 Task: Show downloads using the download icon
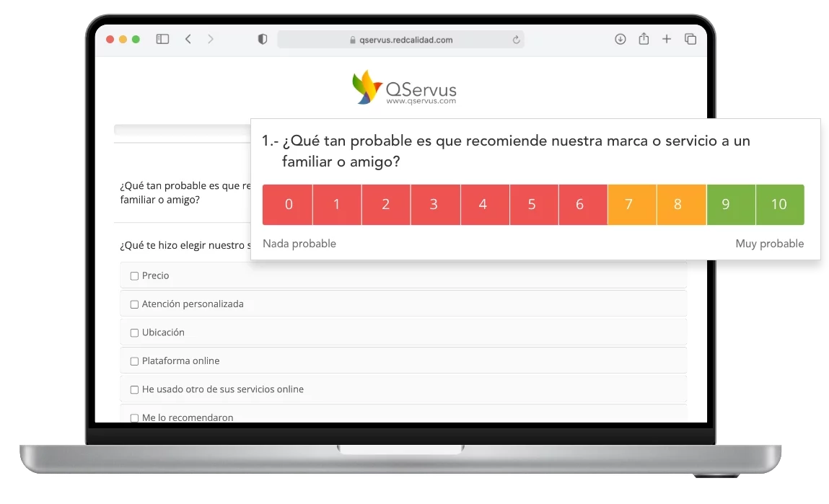point(620,40)
